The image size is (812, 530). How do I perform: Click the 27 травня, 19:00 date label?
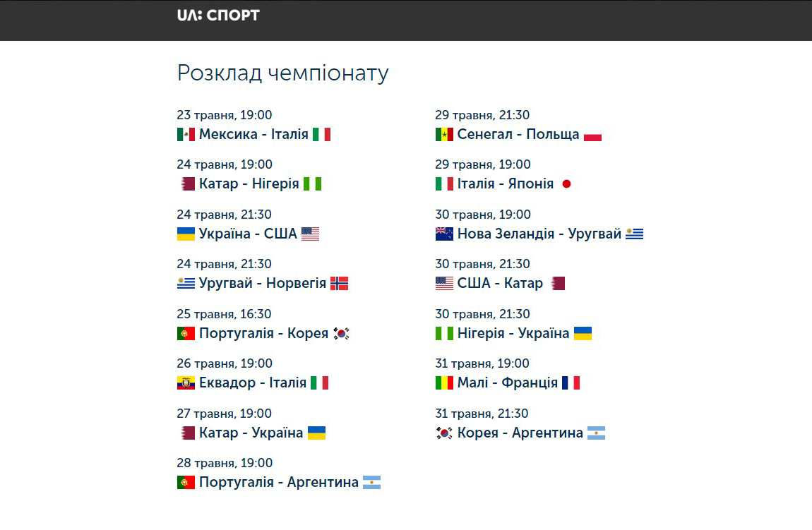tap(225, 414)
